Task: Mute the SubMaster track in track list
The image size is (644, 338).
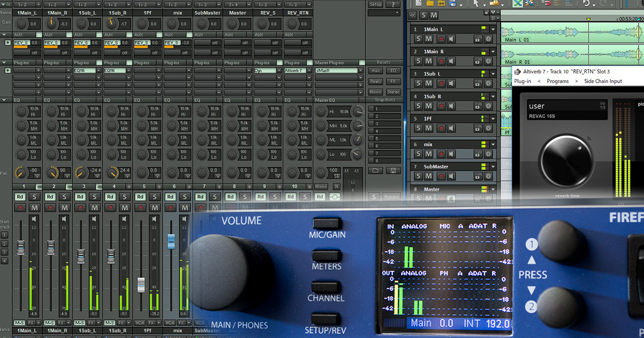Action: coord(429,177)
